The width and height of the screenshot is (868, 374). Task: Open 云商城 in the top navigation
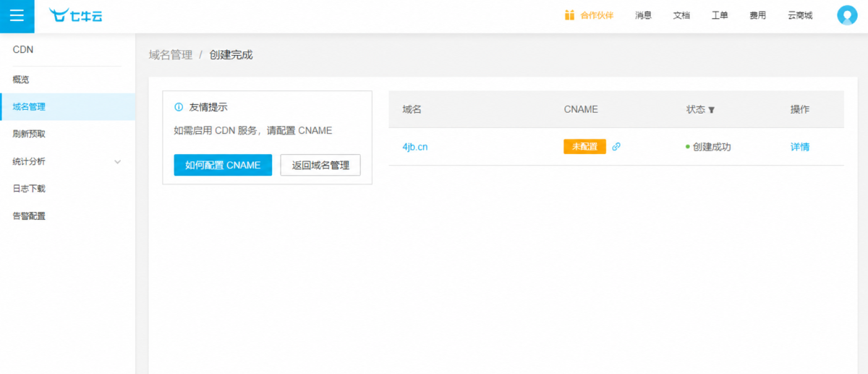800,15
